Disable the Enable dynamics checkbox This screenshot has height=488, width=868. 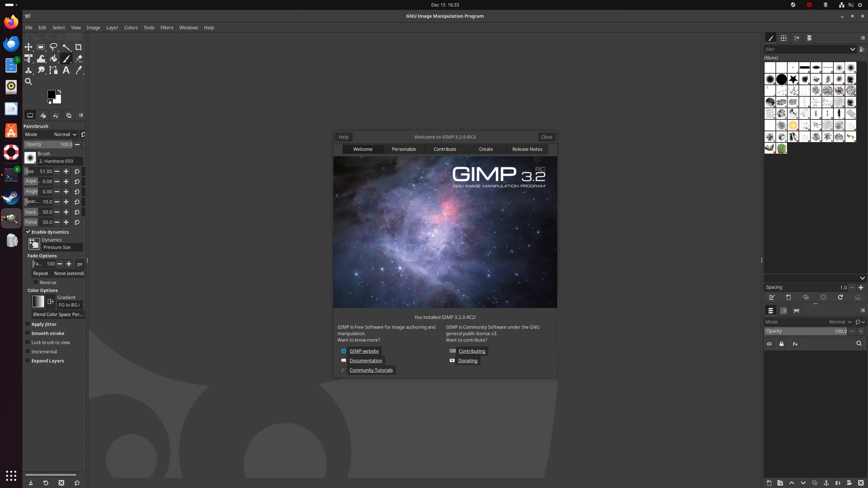click(28, 232)
